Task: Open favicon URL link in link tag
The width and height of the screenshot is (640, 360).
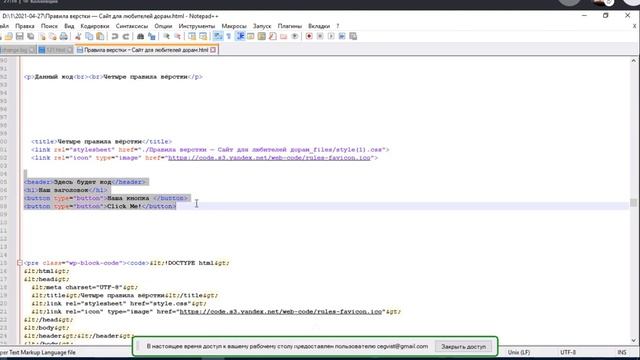Action: click(269, 158)
